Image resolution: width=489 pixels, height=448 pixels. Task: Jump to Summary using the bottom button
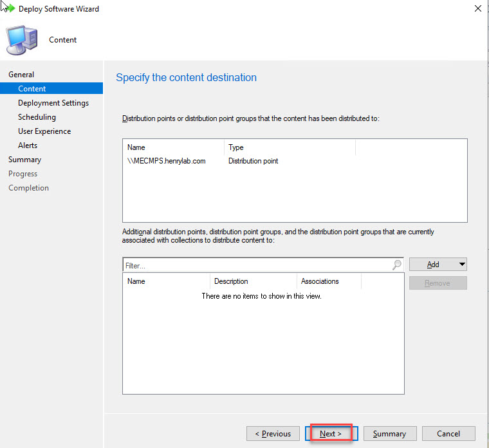pyautogui.click(x=389, y=433)
